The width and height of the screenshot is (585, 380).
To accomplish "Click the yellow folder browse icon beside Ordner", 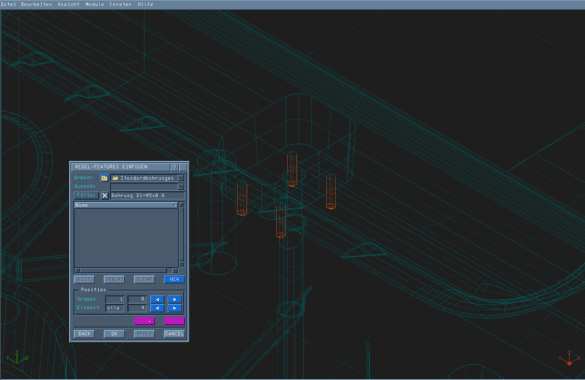I will coord(104,178).
